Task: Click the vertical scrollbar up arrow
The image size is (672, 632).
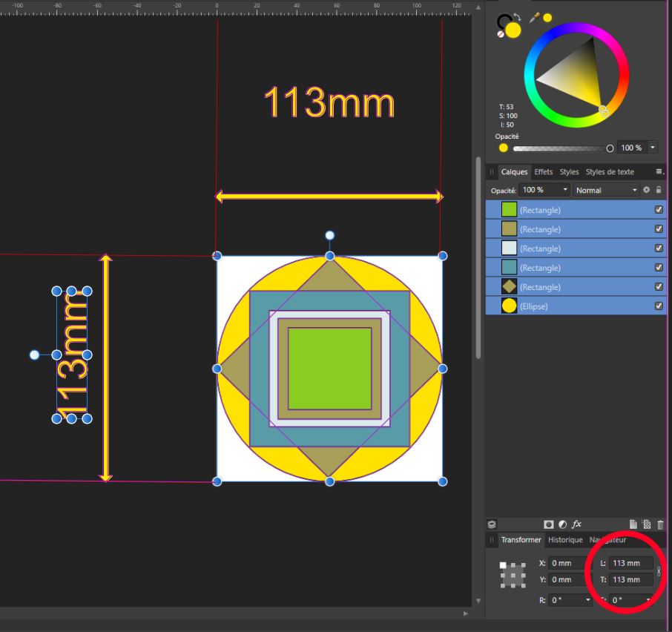Action: (478, 7)
